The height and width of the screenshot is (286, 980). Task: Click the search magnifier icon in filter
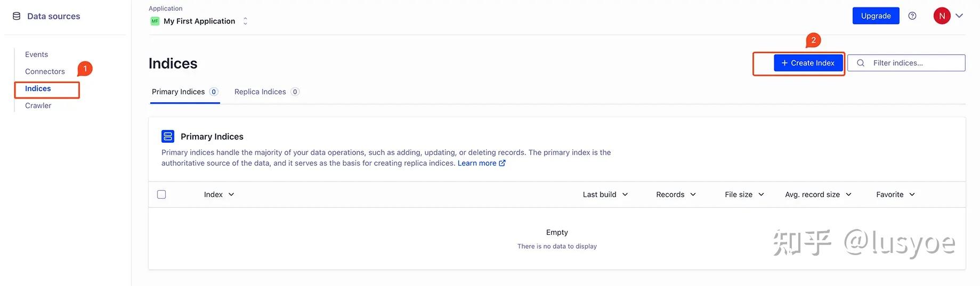pyautogui.click(x=861, y=63)
